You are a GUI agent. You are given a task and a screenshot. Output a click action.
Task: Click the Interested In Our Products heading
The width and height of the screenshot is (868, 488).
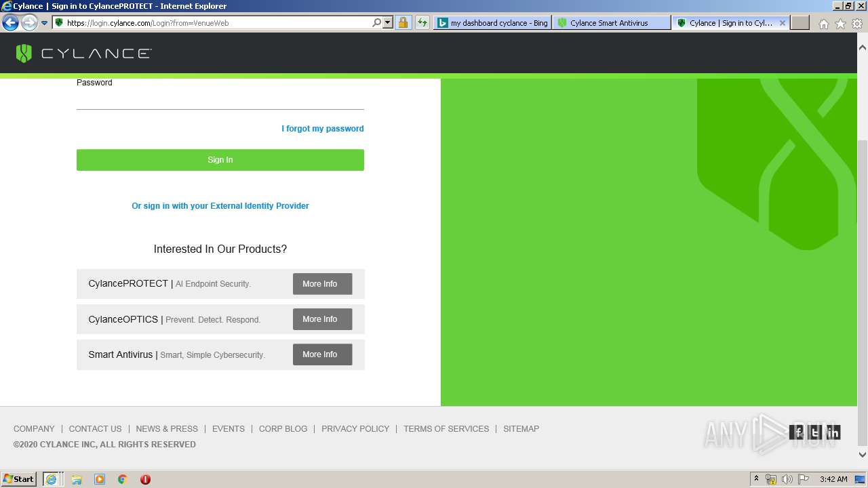pos(220,249)
